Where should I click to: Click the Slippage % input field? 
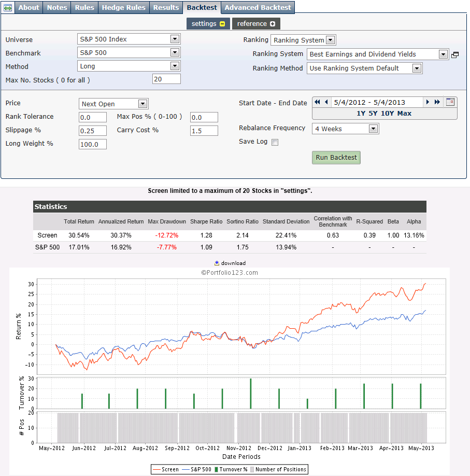click(93, 130)
